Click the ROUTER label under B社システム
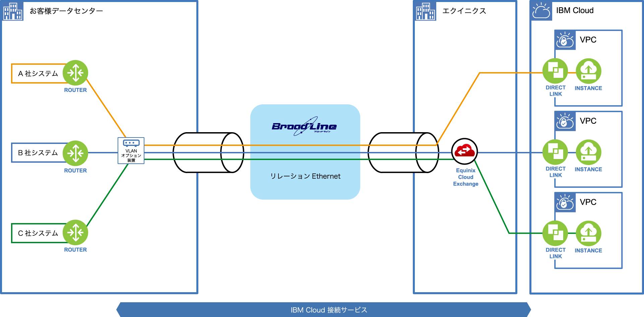644x317 pixels. coord(75,170)
